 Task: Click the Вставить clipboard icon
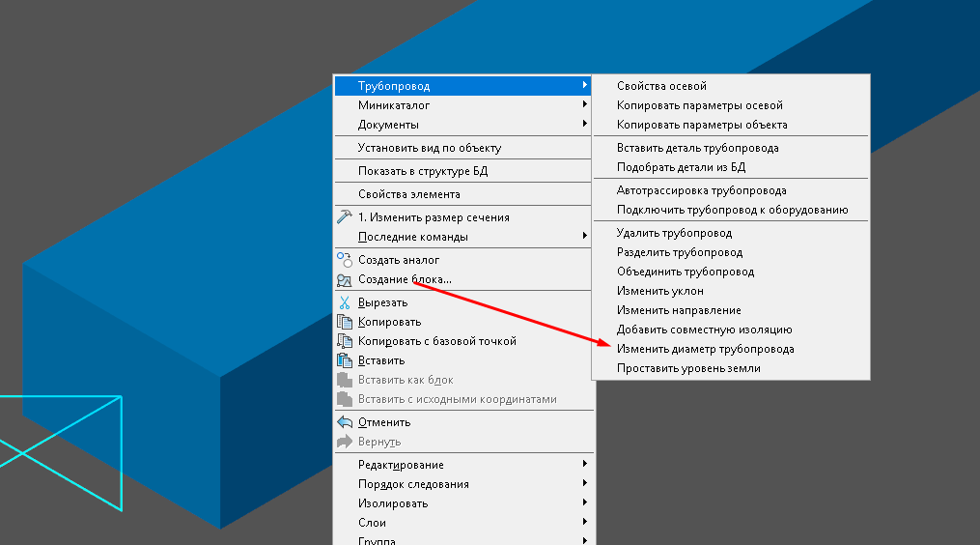click(x=345, y=360)
